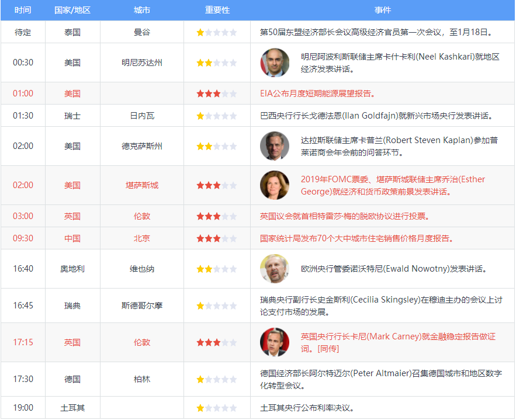
Task: Click Neel Kashkari's portrait thumbnail
Action: (275, 63)
